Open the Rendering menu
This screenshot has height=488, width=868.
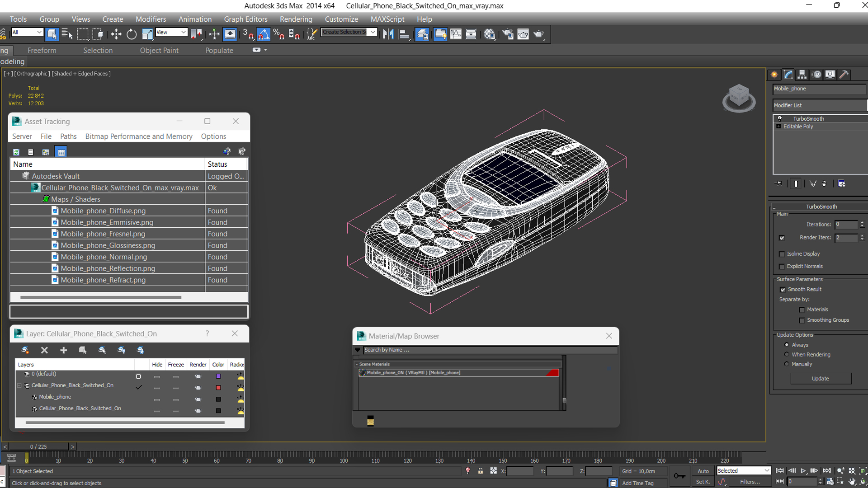296,19
